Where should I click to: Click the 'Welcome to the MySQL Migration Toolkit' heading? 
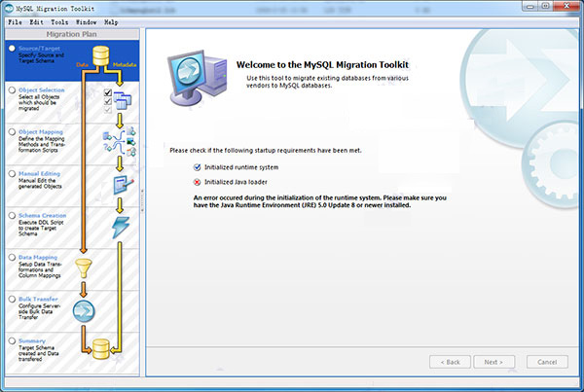click(x=322, y=65)
